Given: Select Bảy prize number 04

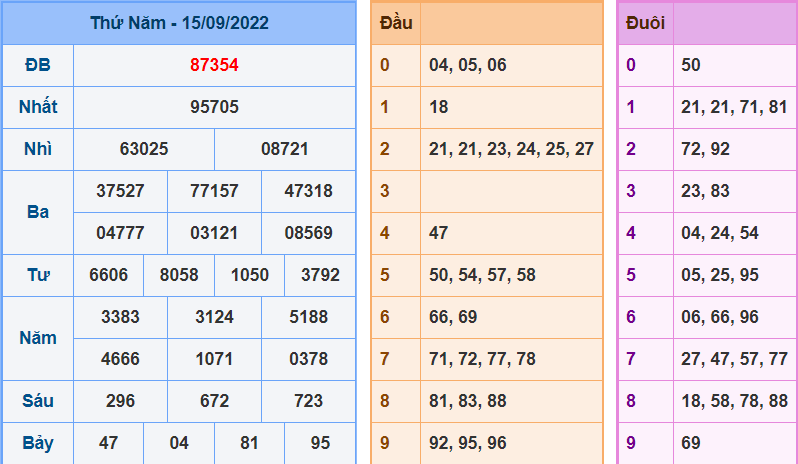Looking at the screenshot, I should click(179, 443).
